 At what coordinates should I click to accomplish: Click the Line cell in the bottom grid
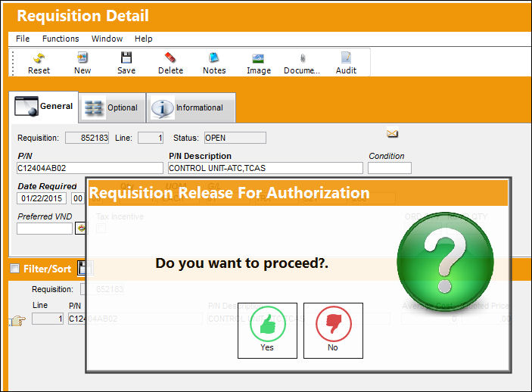[x=48, y=319]
